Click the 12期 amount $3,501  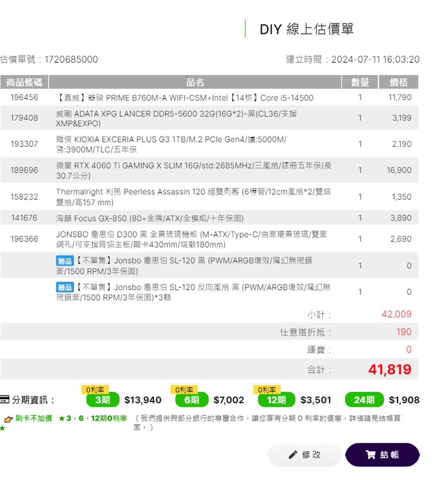click(316, 400)
